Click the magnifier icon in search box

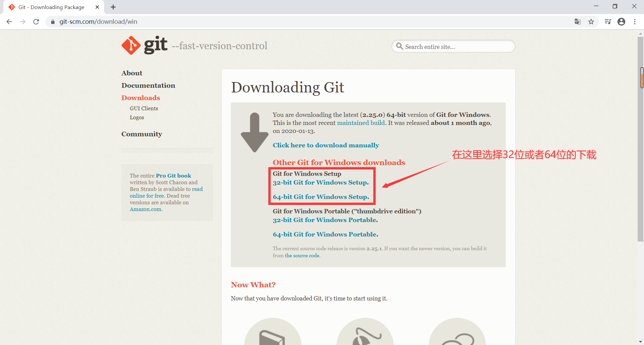pyautogui.click(x=399, y=46)
